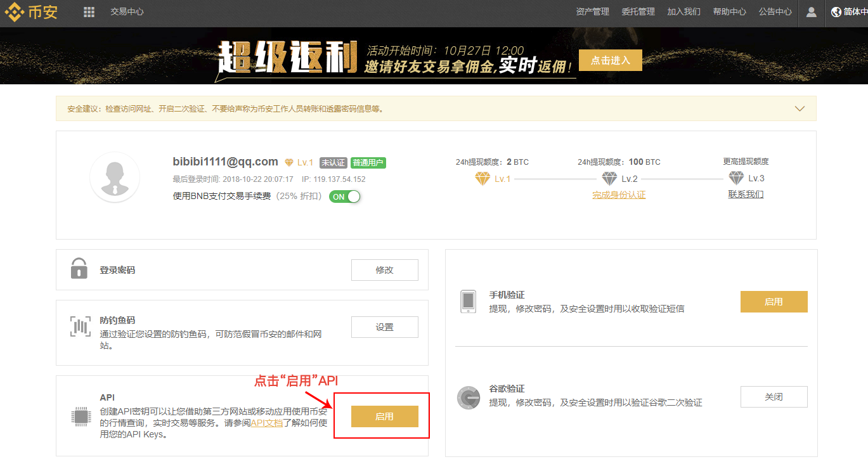Open the 交易中心 menu
The height and width of the screenshot is (464, 868).
tap(127, 12)
